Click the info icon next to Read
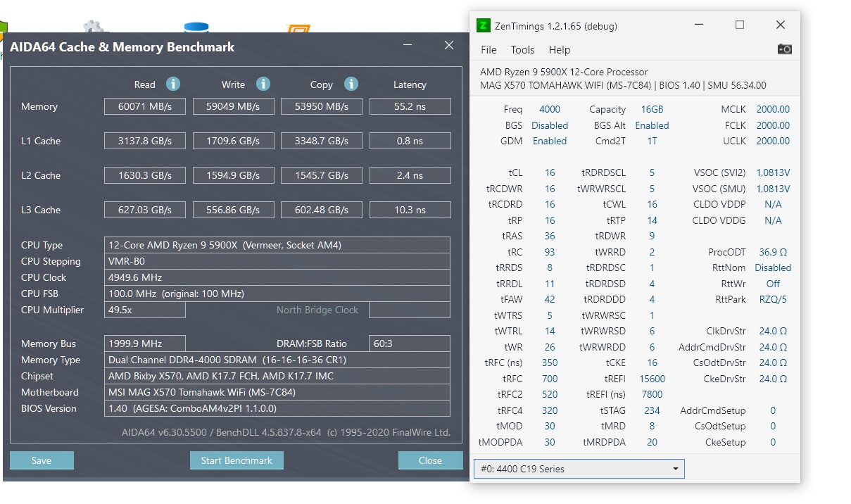Viewport: 851px width, 504px height. pos(173,84)
